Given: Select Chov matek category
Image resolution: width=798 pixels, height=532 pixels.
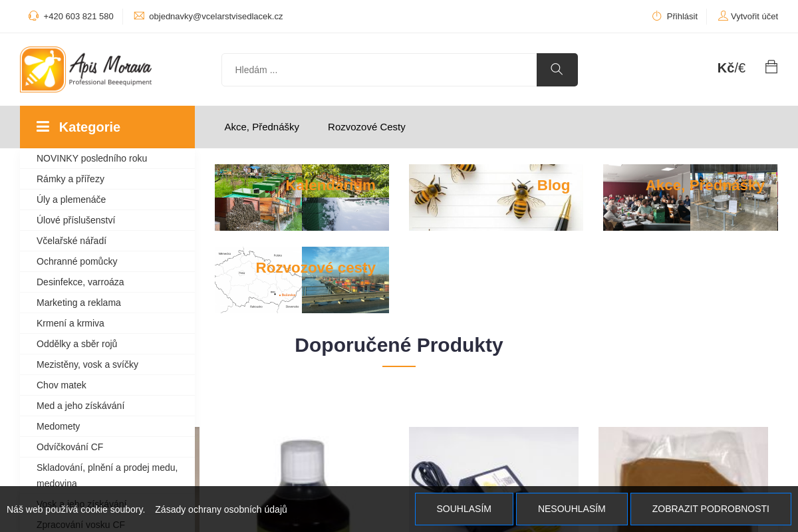Looking at the screenshot, I should pyautogui.click(x=61, y=385).
